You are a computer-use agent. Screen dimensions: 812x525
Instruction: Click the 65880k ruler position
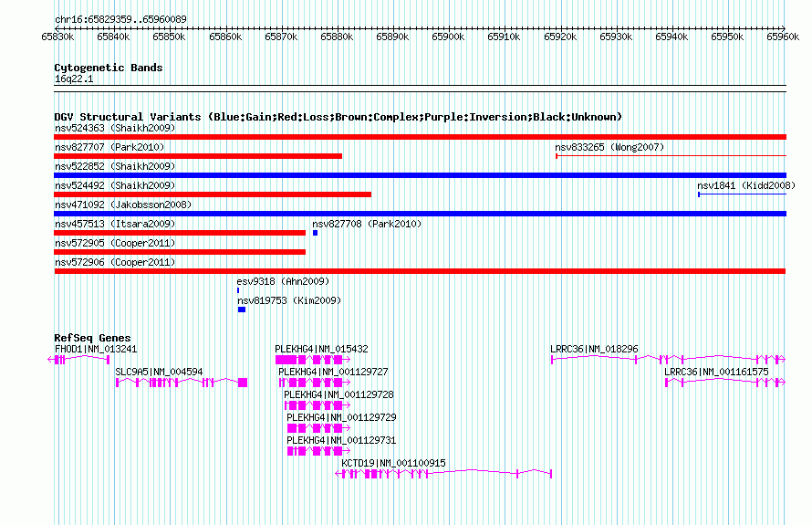click(x=337, y=37)
